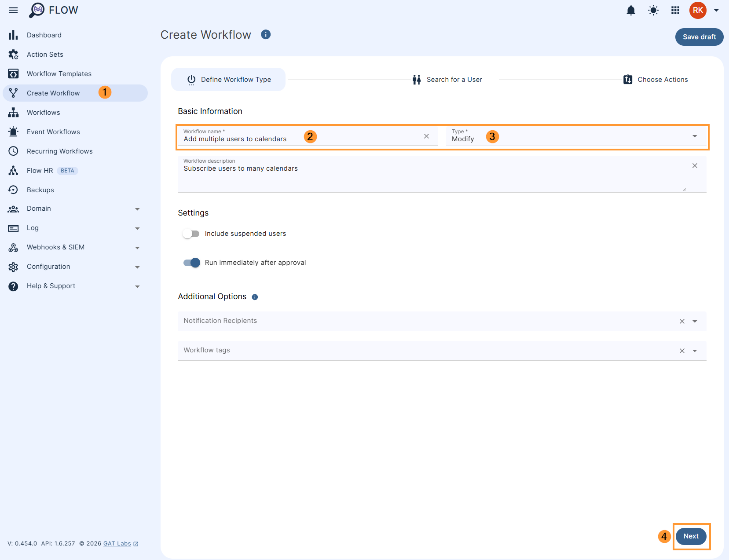Go to Workflow Templates
This screenshot has width=729, height=560.
click(59, 74)
